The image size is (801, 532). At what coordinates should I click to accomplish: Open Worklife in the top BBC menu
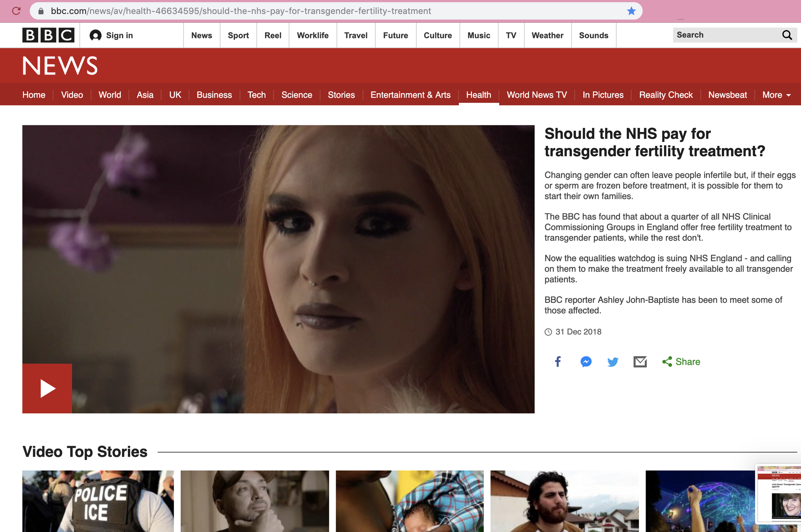coord(313,35)
